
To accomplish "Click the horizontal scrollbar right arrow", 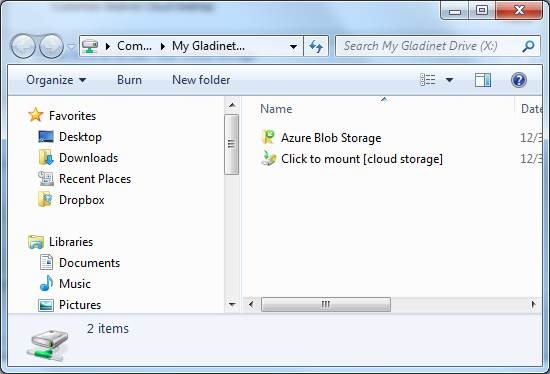I will pos(534,304).
